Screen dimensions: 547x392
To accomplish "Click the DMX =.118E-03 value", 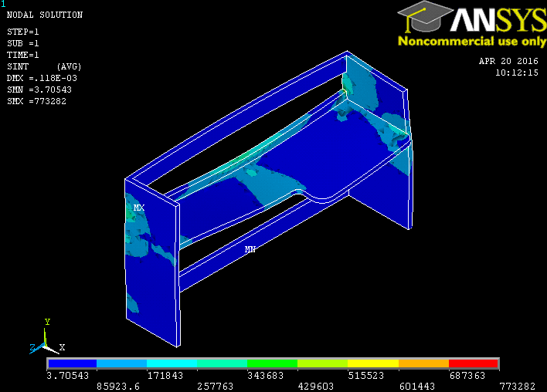I will pos(42,78).
